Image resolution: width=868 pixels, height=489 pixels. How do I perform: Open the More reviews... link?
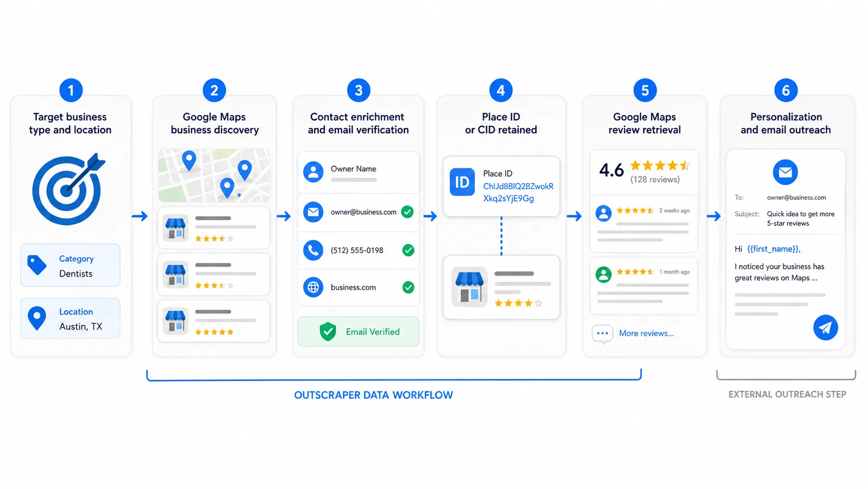click(x=646, y=333)
